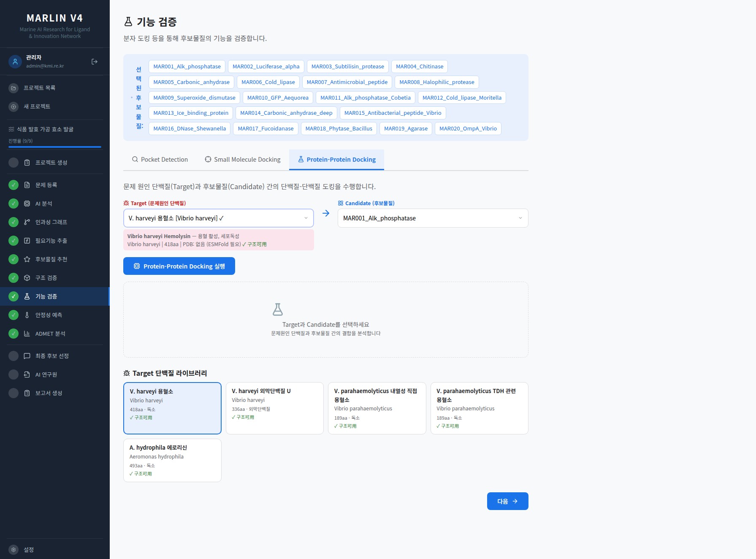
Task: Toggle the AI 분석 green check status
Action: (x=14, y=204)
